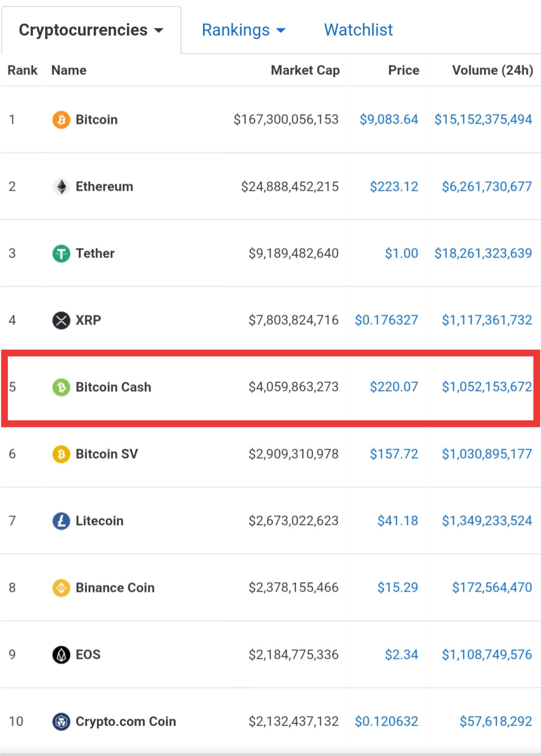
Task: Click the black XRP logo icon
Action: 61,320
